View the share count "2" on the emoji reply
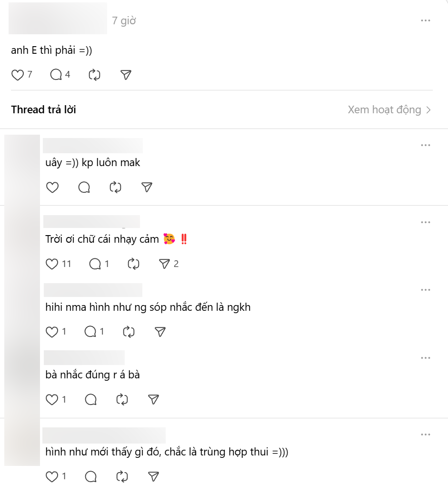 point(176,264)
